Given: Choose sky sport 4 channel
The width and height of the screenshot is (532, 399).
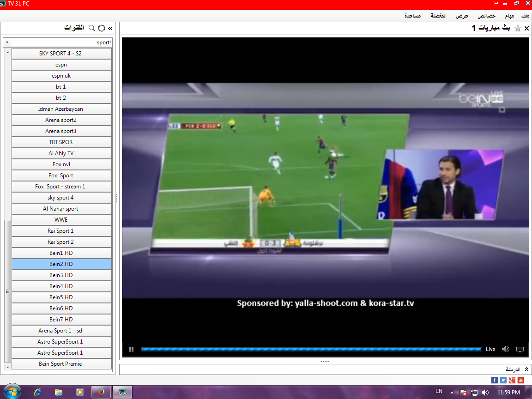Looking at the screenshot, I should coord(61,198).
